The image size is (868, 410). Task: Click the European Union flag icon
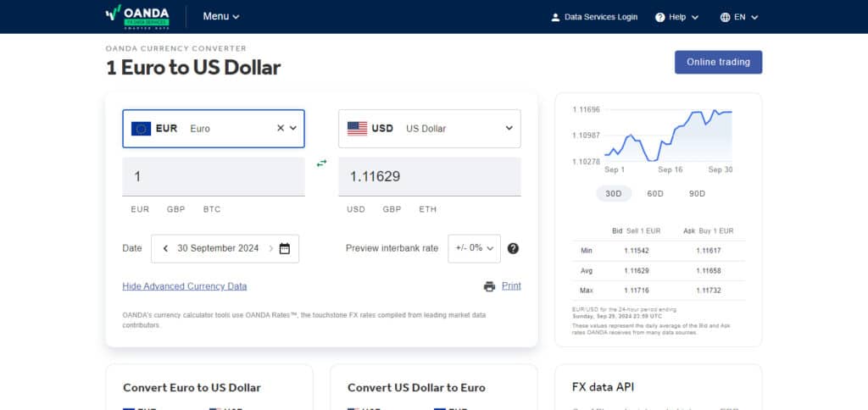point(142,129)
